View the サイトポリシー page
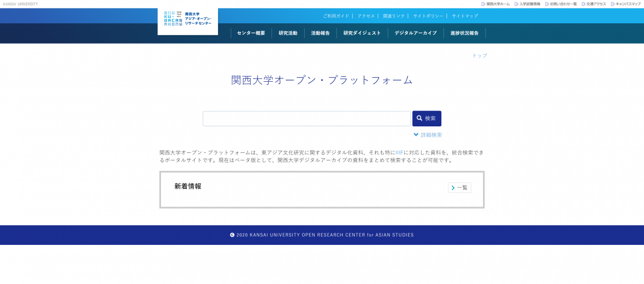644x284 pixels. [x=428, y=16]
